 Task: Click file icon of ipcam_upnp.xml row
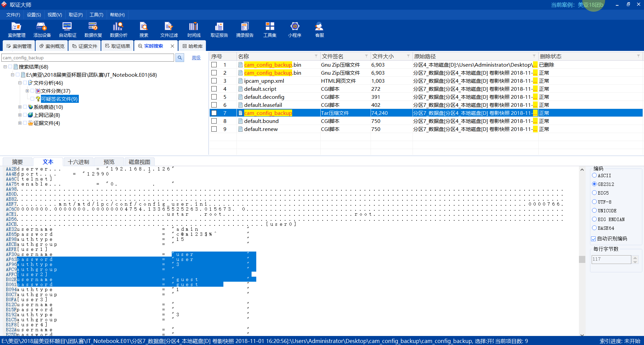tap(240, 81)
